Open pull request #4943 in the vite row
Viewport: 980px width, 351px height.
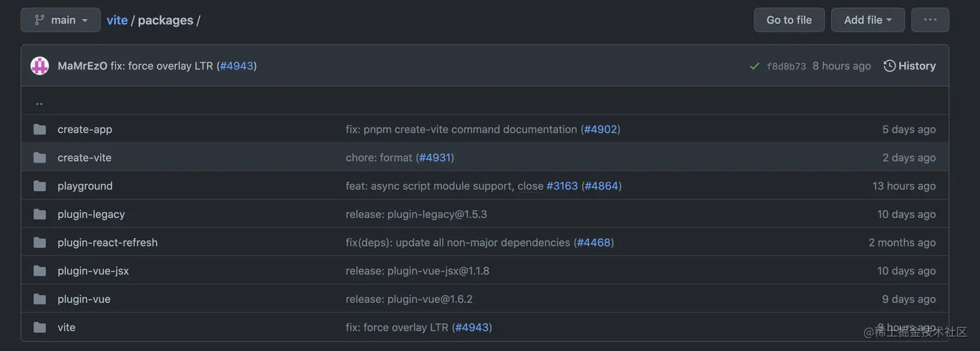click(x=472, y=328)
